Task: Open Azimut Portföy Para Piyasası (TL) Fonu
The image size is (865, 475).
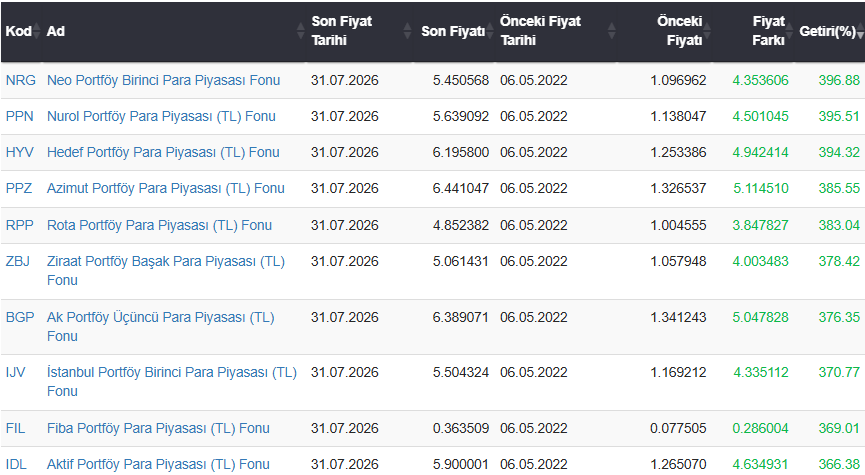Action: click(x=165, y=188)
